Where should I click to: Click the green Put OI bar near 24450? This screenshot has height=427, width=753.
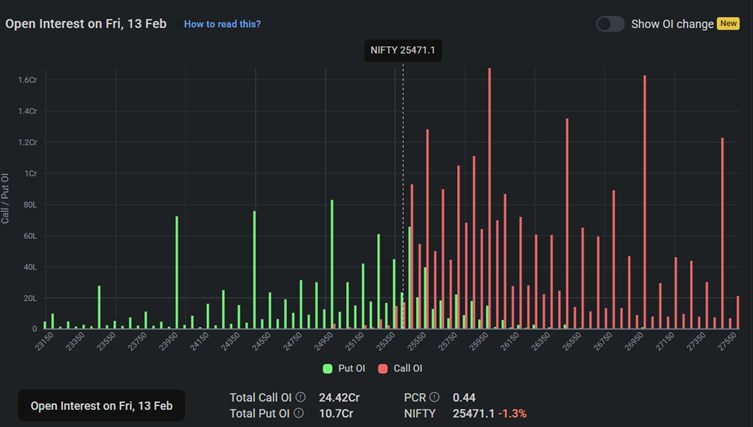coord(254,270)
